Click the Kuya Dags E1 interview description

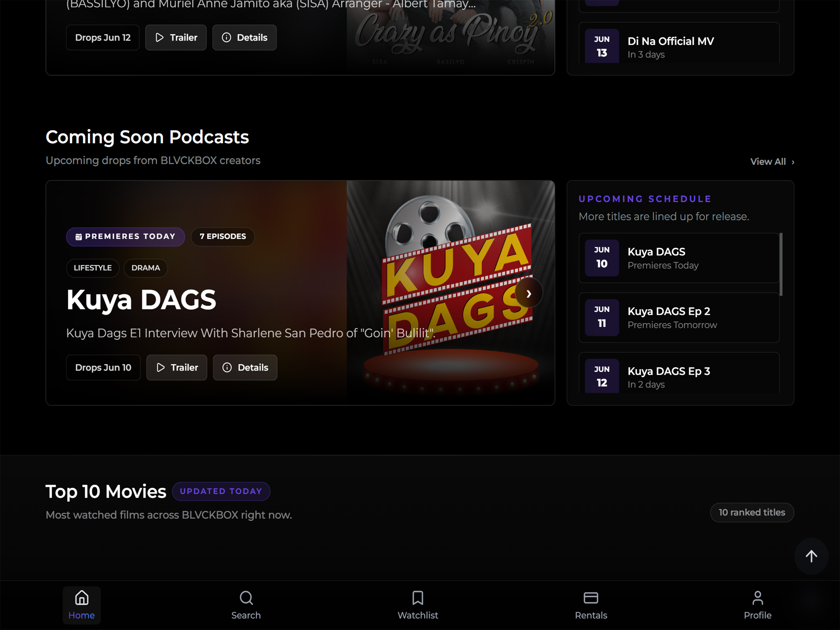coord(251,333)
